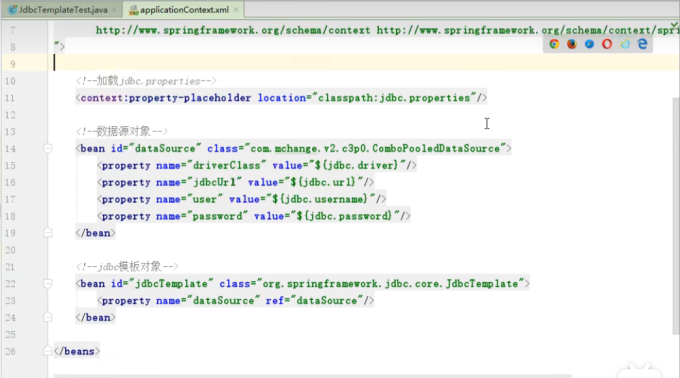The height and width of the screenshot is (378, 680).
Task: Collapse the closing beans fold at line 26
Action: [x=48, y=351]
